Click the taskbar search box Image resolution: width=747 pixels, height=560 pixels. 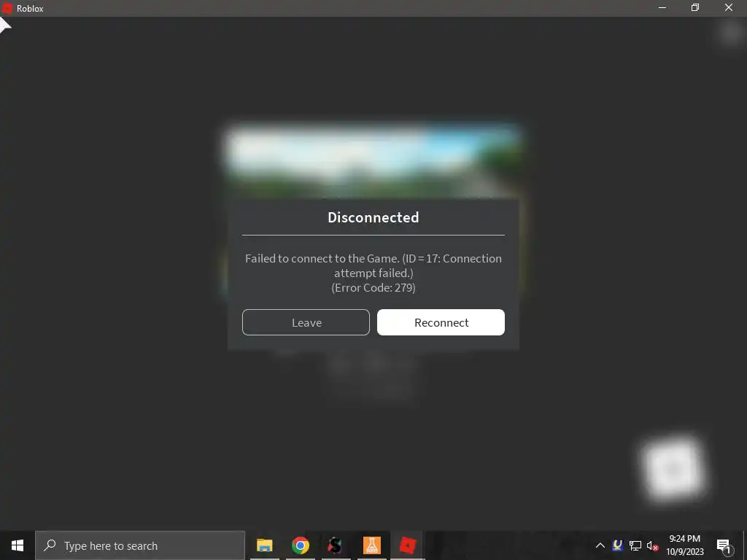(x=140, y=545)
